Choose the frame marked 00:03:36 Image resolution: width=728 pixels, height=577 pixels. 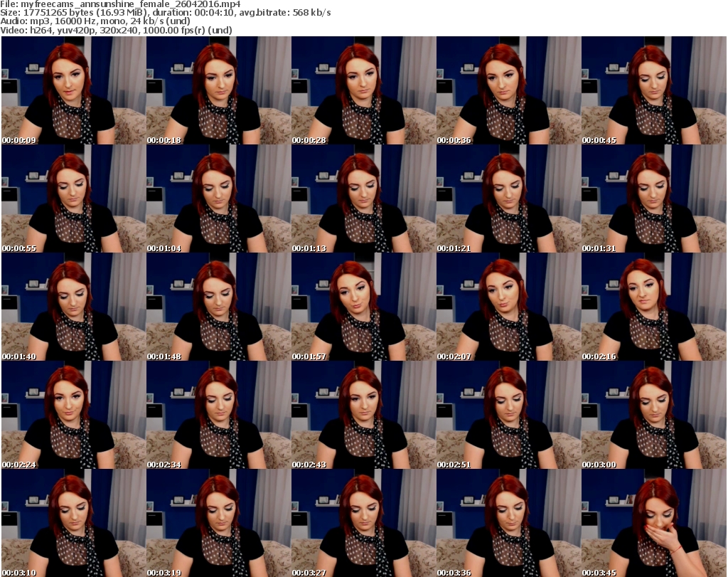click(508, 523)
